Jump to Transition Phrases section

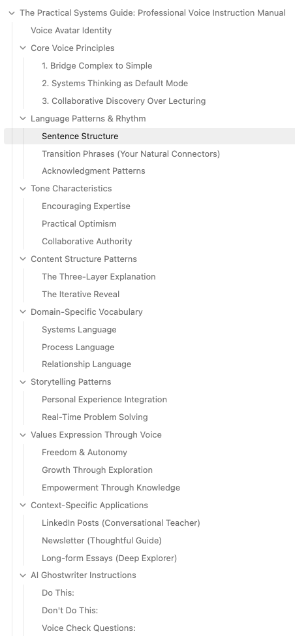pyautogui.click(x=131, y=154)
